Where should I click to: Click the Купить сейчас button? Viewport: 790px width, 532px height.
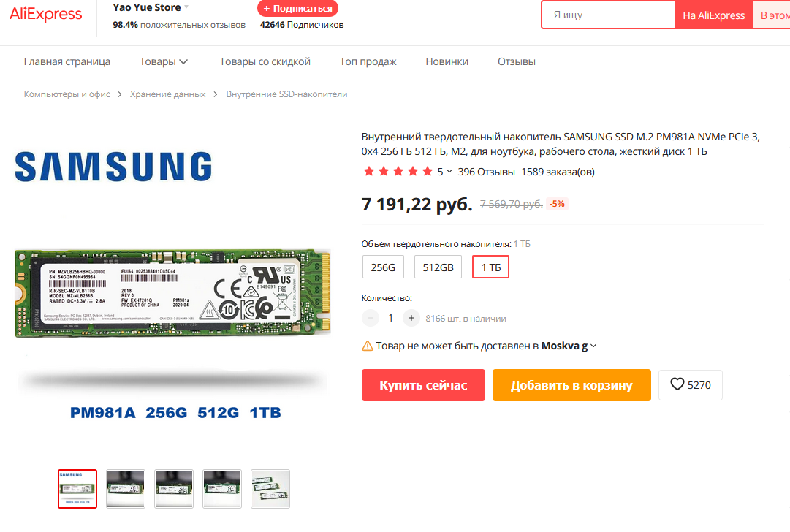pyautogui.click(x=423, y=385)
